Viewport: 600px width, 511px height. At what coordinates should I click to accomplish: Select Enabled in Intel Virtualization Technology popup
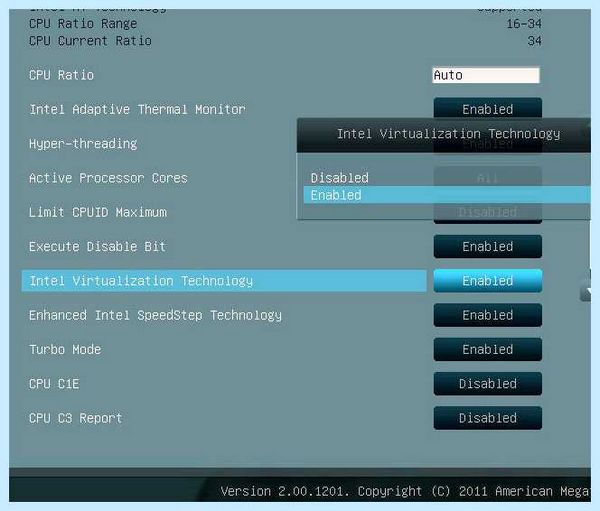pos(447,195)
